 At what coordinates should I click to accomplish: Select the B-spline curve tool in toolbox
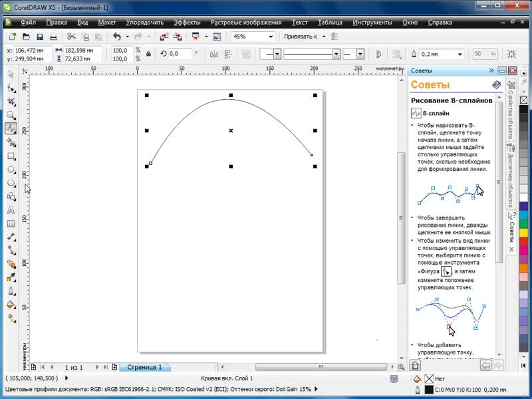11,128
